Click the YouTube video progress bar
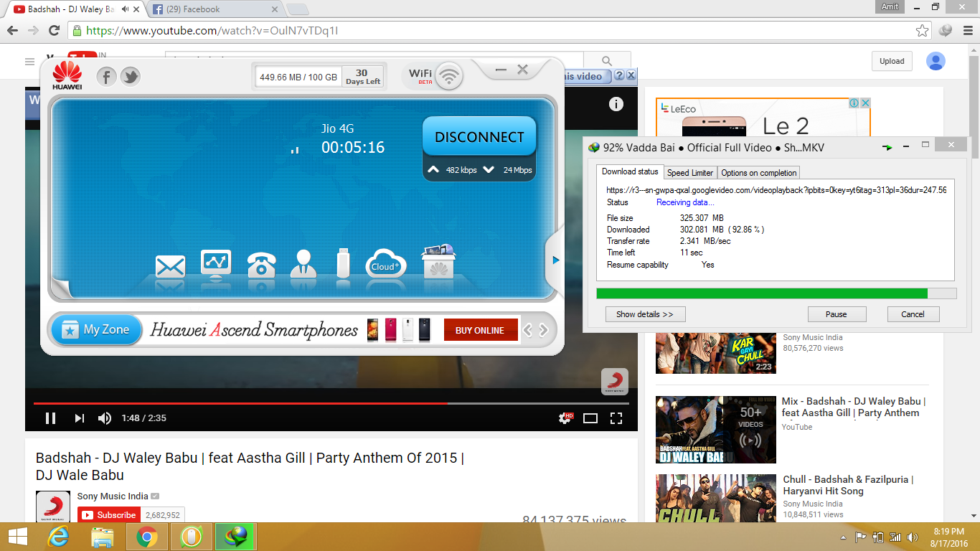Screen dimensions: 980x551 (x=331, y=403)
